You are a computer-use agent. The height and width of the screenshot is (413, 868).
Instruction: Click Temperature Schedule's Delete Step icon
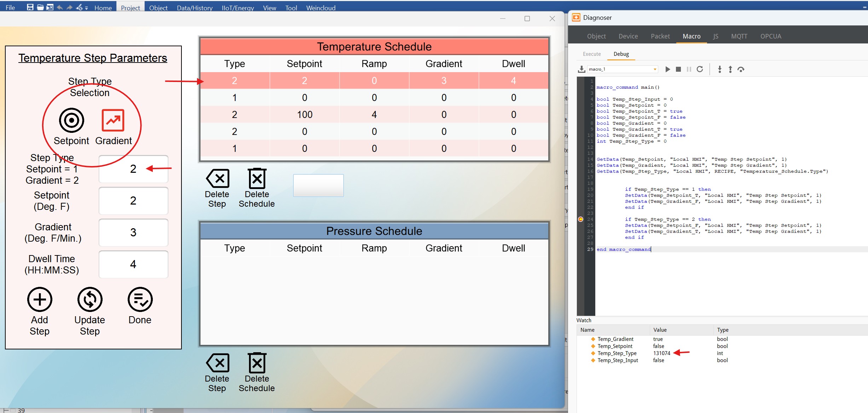(x=218, y=178)
